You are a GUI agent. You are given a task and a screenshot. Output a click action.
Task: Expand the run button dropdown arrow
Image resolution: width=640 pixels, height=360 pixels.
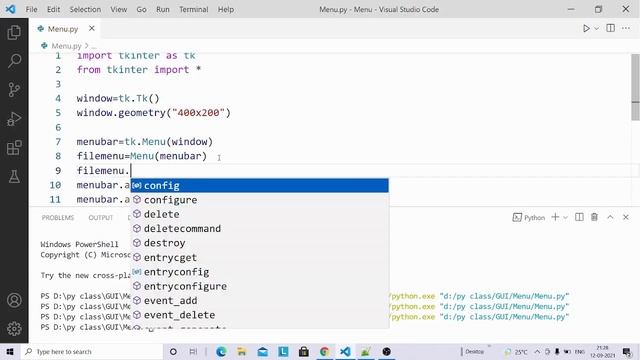[x=596, y=29]
